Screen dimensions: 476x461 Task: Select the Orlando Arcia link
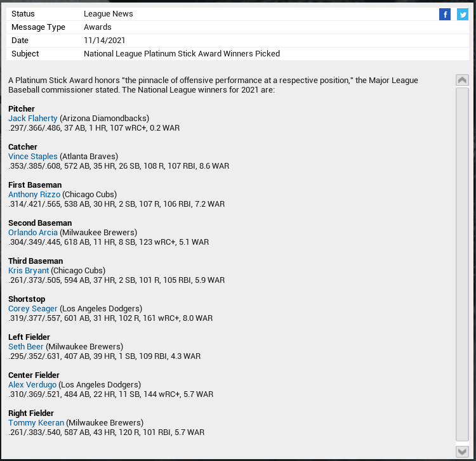click(x=33, y=233)
